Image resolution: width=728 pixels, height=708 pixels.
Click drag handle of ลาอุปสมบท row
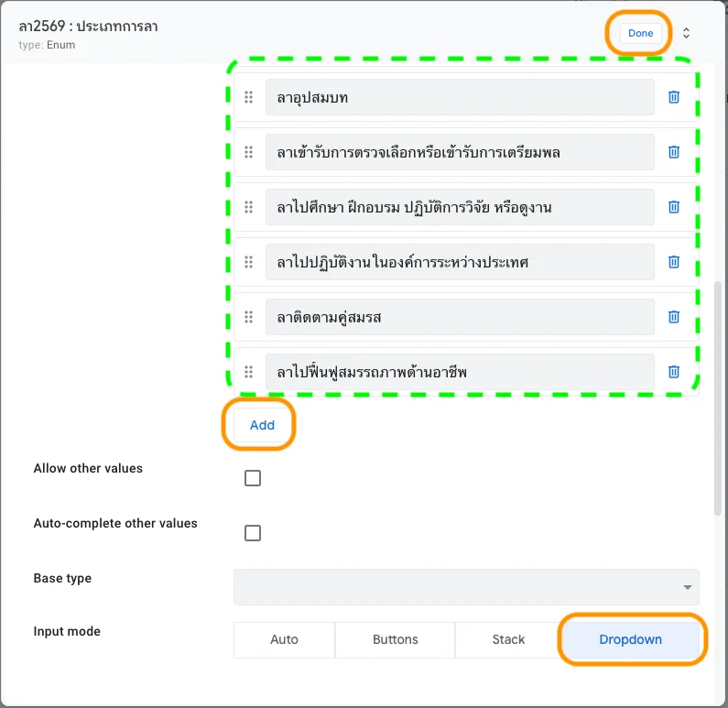point(248,97)
